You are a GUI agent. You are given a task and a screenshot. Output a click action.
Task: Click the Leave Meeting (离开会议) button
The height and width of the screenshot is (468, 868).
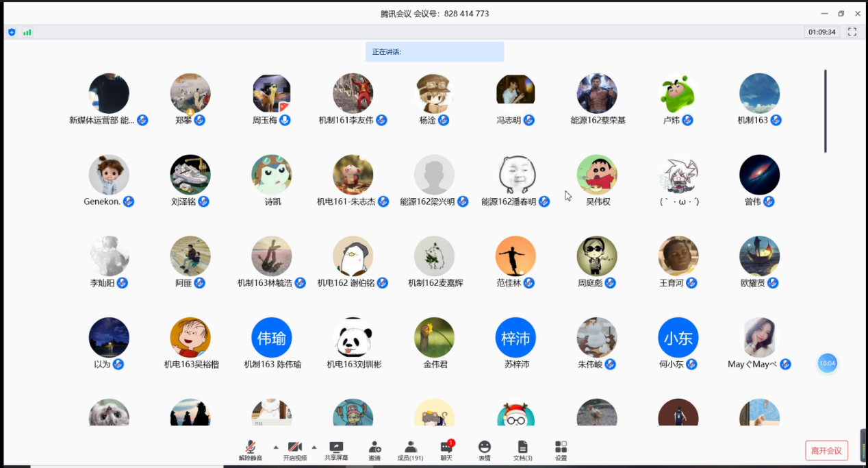click(x=826, y=450)
